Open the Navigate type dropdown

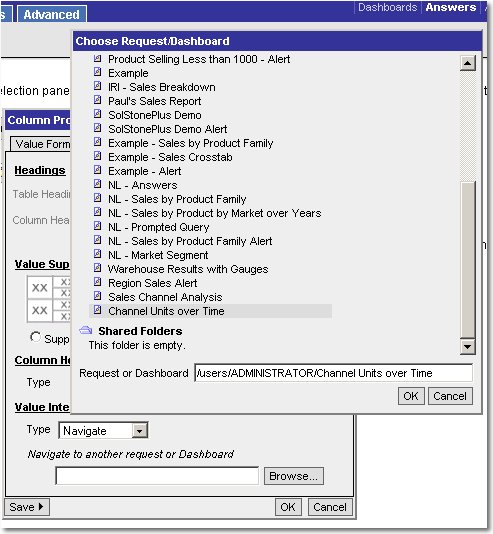tap(139, 431)
